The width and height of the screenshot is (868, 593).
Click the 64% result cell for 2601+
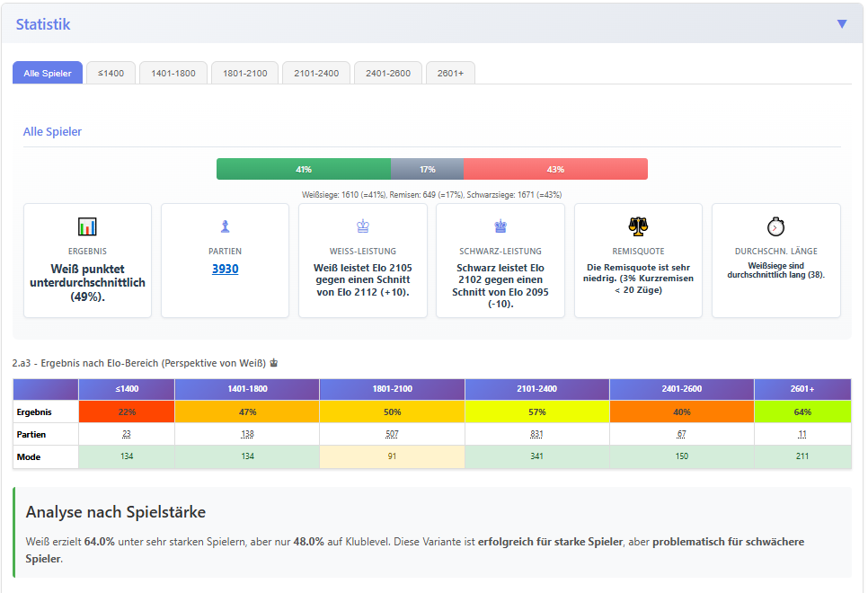click(x=802, y=412)
